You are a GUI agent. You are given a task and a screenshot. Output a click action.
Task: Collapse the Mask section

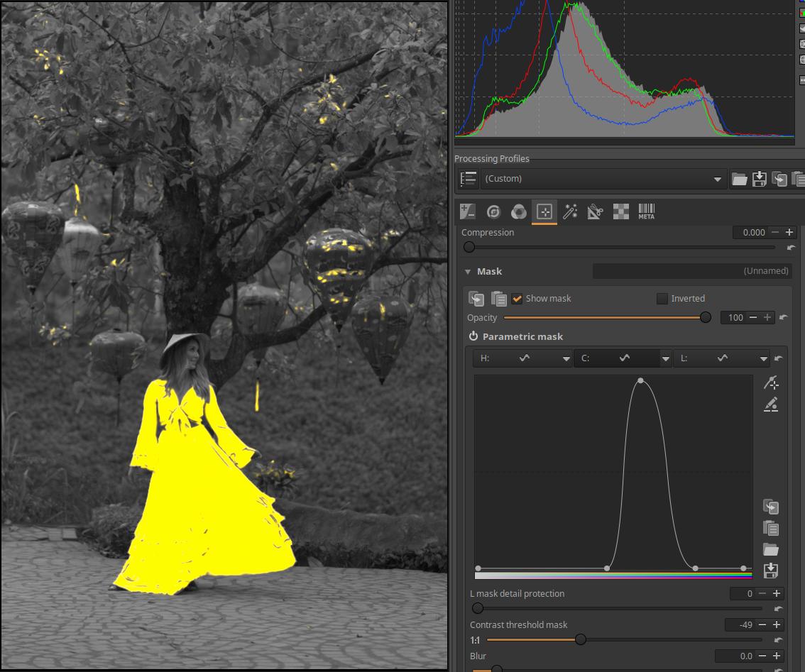click(468, 272)
